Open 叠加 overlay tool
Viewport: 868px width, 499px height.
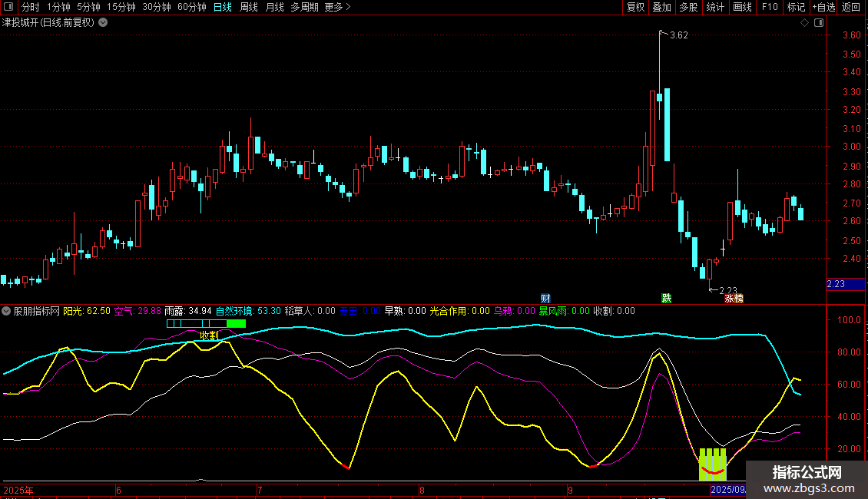tap(661, 7)
